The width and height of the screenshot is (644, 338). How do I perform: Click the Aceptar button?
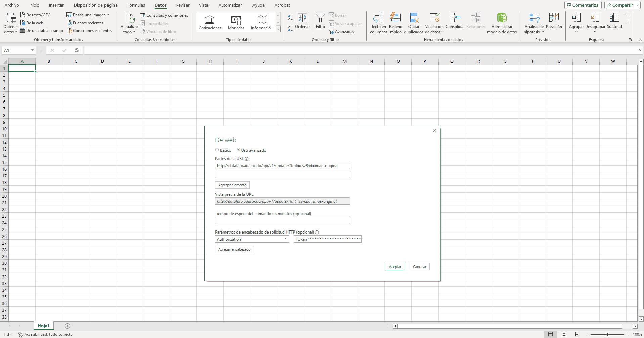pyautogui.click(x=395, y=267)
